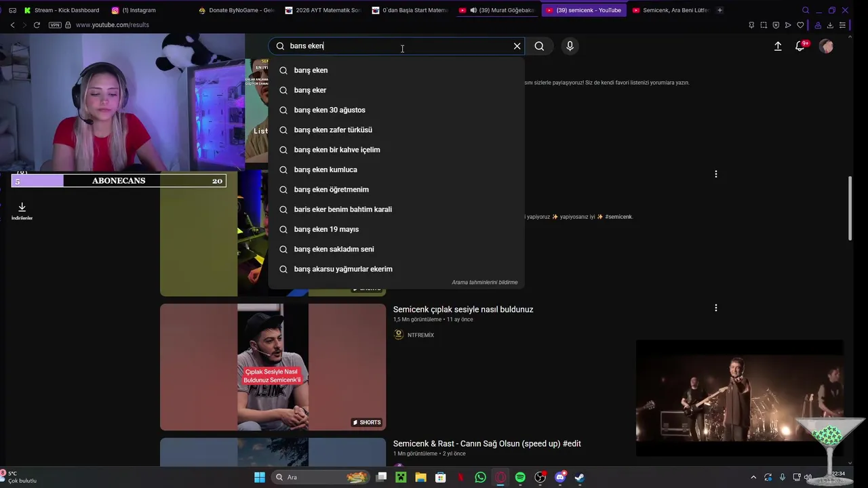Click the heart bookmark icon in toolbar
This screenshot has width=868, height=488.
800,25
